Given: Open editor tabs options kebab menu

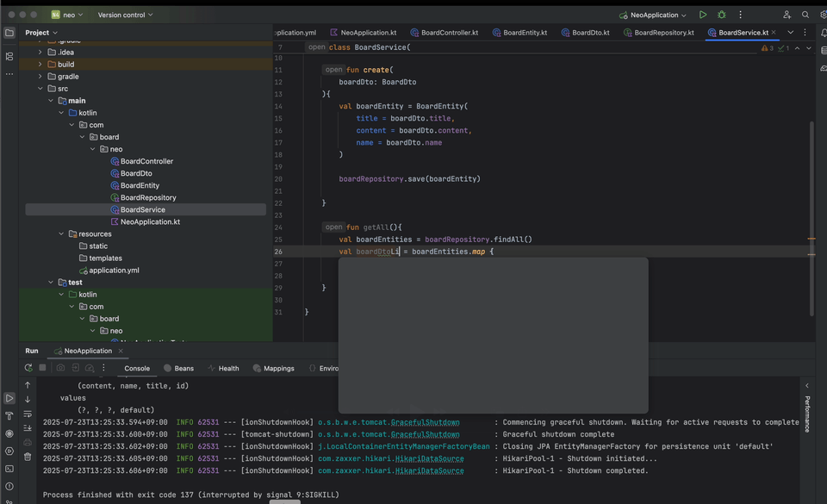Looking at the screenshot, I should 805,33.
